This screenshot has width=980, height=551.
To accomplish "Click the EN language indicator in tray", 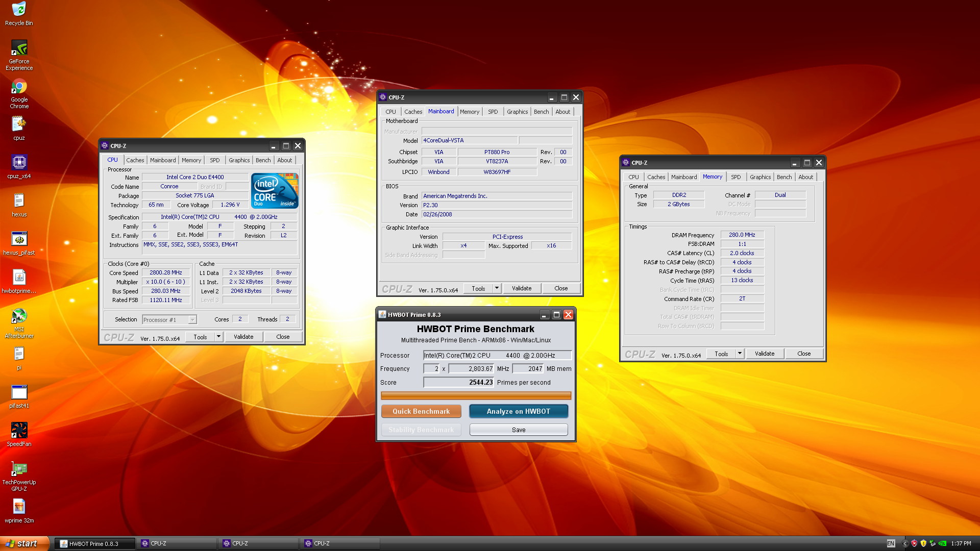I will click(x=891, y=543).
